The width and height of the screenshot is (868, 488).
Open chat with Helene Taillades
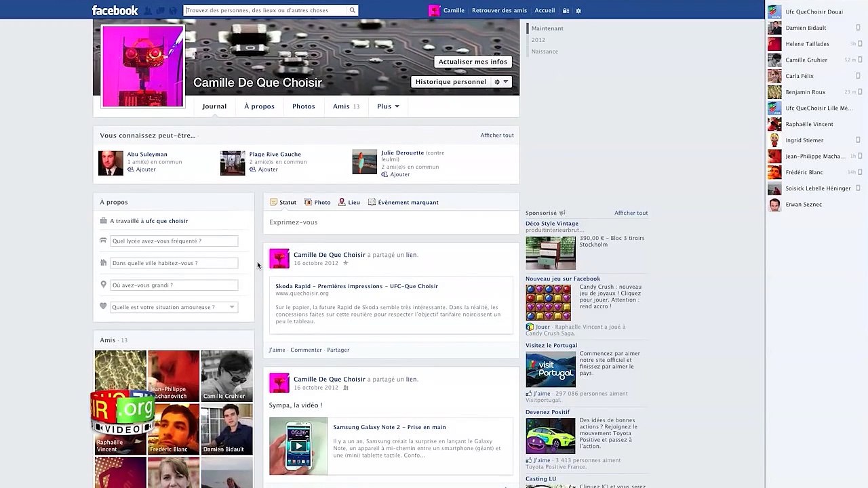[816, 44]
